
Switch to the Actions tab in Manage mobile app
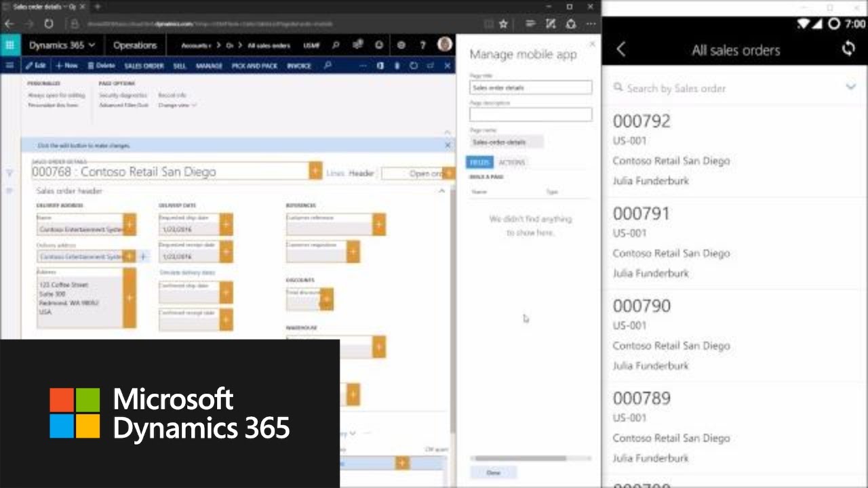click(x=511, y=162)
